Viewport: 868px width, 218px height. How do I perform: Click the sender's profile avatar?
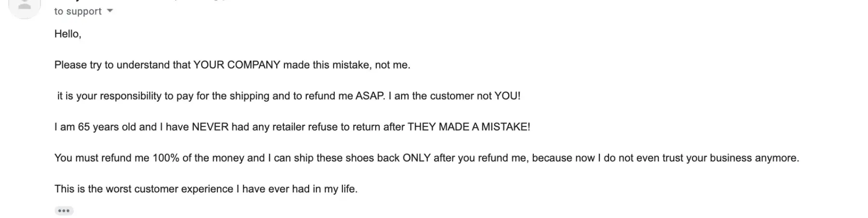pyautogui.click(x=24, y=7)
